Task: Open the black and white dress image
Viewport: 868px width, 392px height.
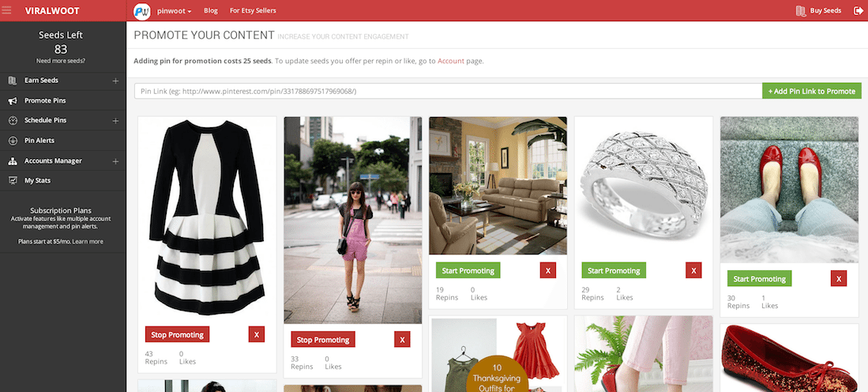Action: (x=207, y=219)
